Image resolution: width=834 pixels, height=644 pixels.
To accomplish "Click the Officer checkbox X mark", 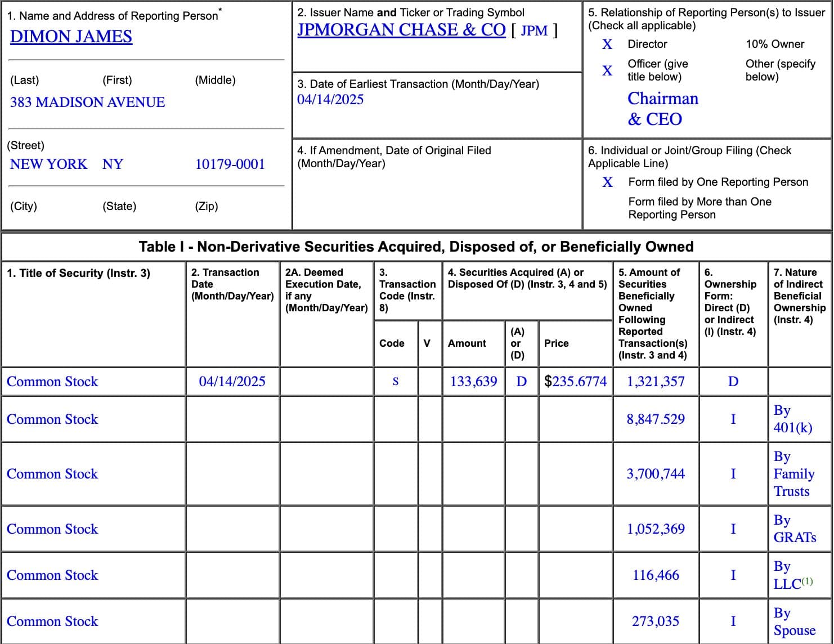I will pyautogui.click(x=607, y=70).
